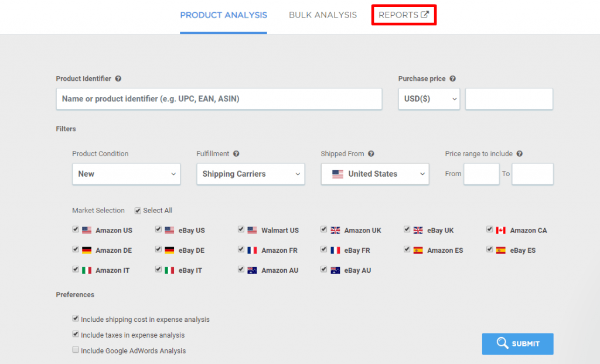Image resolution: width=600 pixels, height=364 pixels.
Task: Uncheck the Amazon IT market checkbox
Action: coord(76,269)
